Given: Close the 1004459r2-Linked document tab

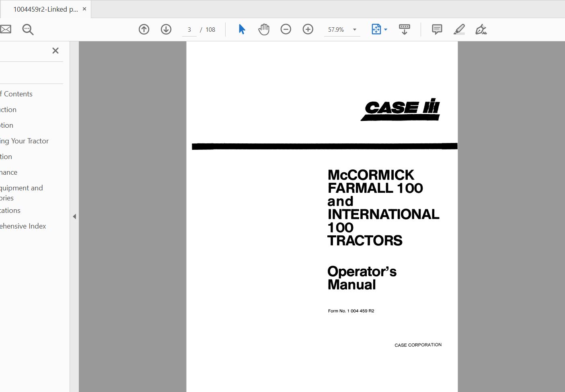Looking at the screenshot, I should tap(84, 9).
